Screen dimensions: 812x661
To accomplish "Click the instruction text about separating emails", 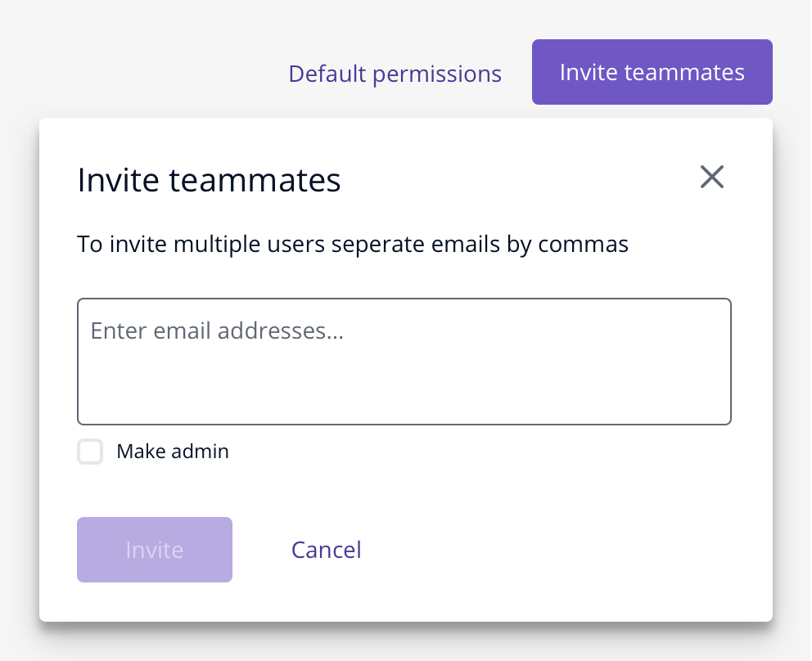I will 353,244.
